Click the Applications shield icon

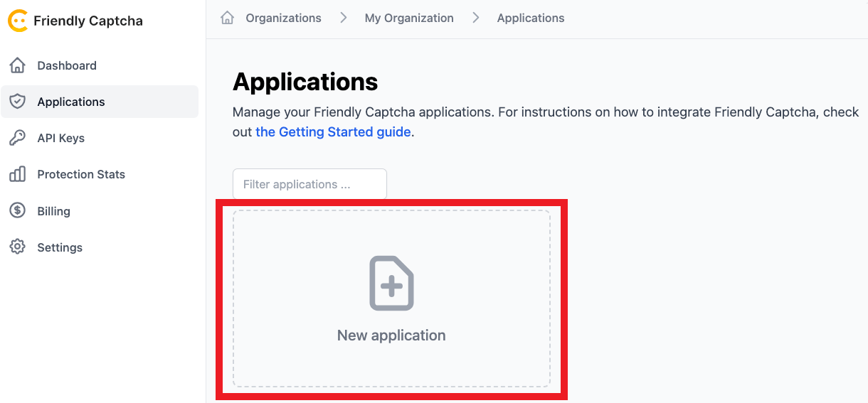point(17,102)
